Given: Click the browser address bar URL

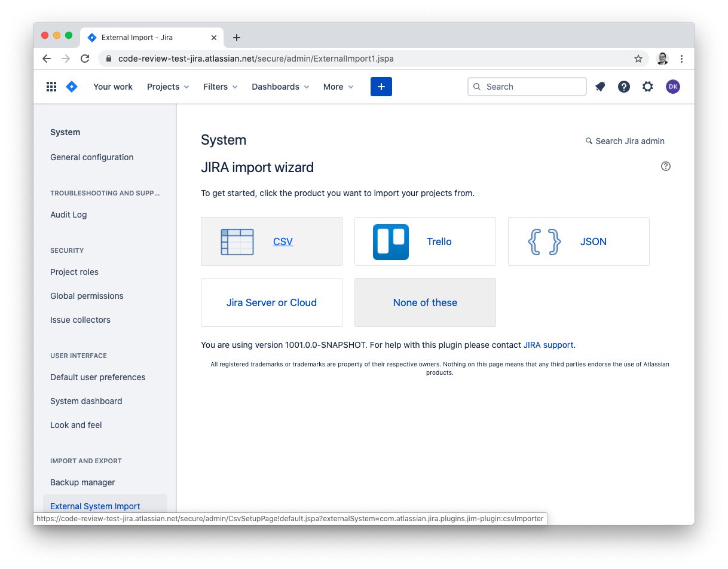Looking at the screenshot, I should (x=256, y=59).
